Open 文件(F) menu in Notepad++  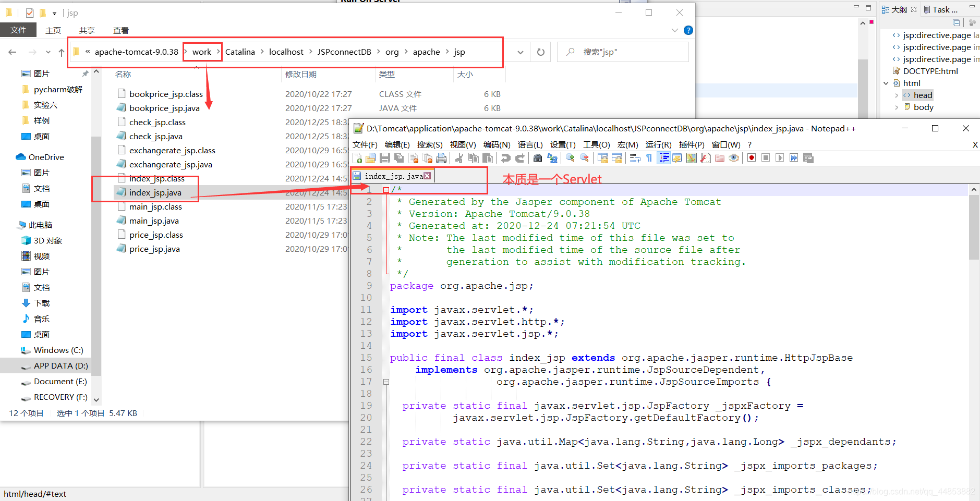365,144
